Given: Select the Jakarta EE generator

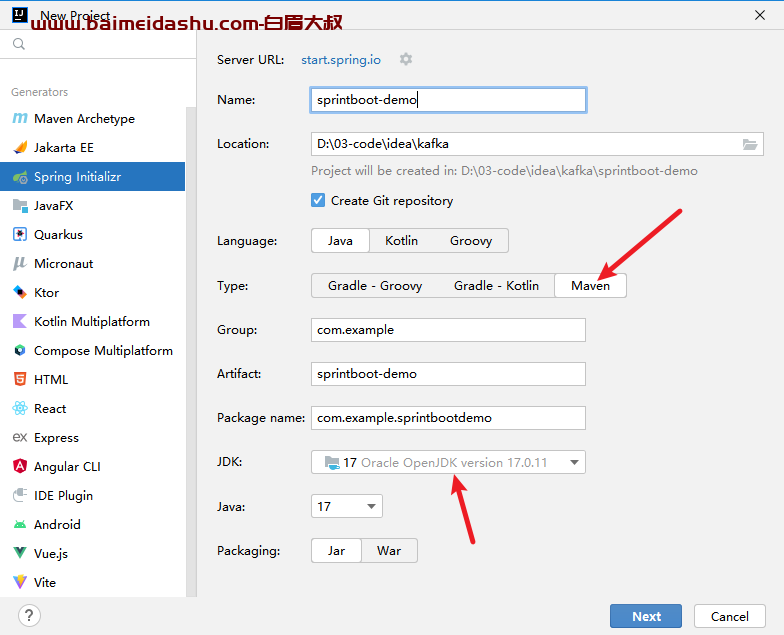Looking at the screenshot, I should (92, 148).
